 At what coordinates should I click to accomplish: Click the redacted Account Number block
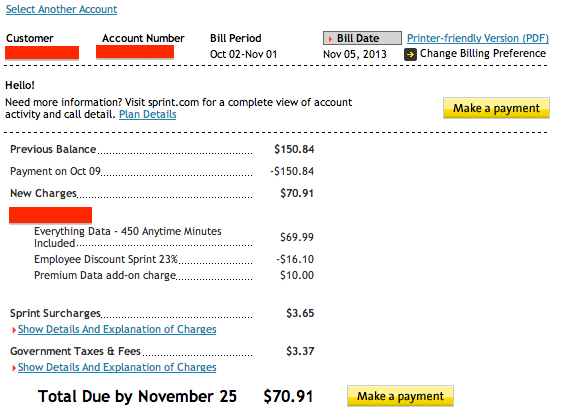[x=135, y=52]
